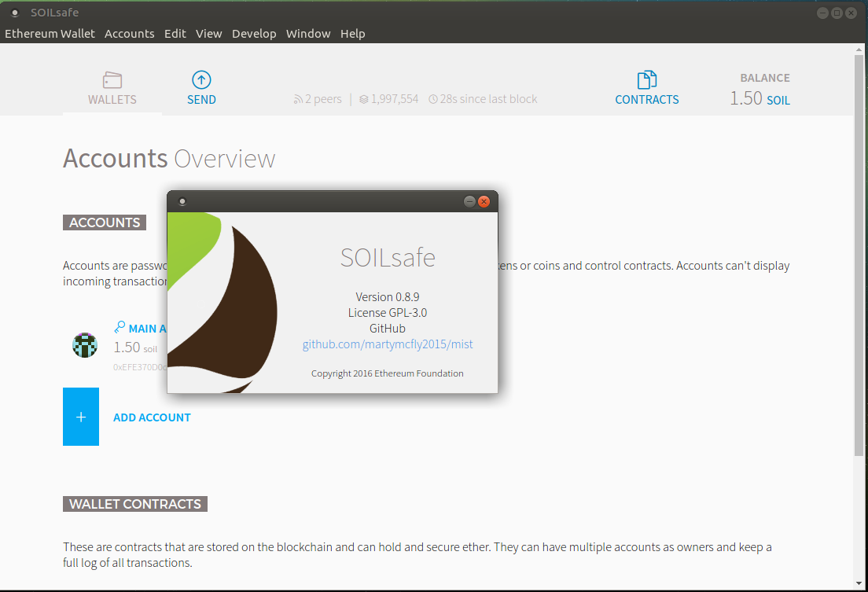Click 'License GPL-3.0' text
This screenshot has height=592, width=868.
(x=388, y=313)
